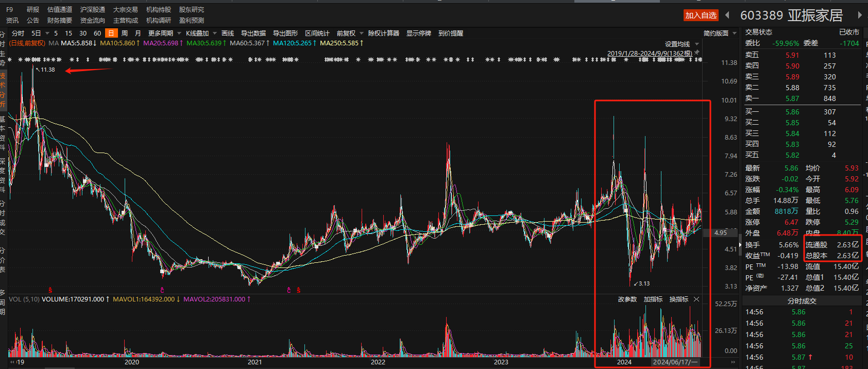Expand the 更多周期 period dropdown
Image resolution: width=868 pixels, height=369 pixels.
164,33
